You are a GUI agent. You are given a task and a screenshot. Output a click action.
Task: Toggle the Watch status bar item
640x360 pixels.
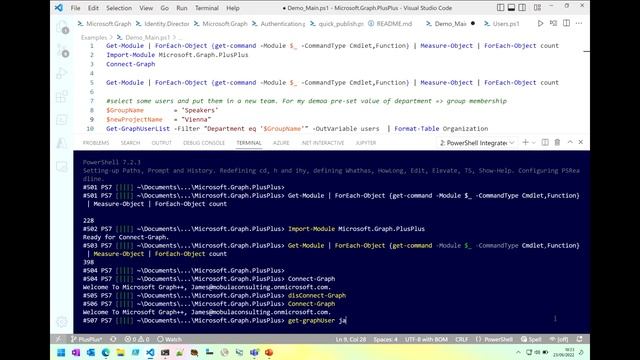click(169, 339)
